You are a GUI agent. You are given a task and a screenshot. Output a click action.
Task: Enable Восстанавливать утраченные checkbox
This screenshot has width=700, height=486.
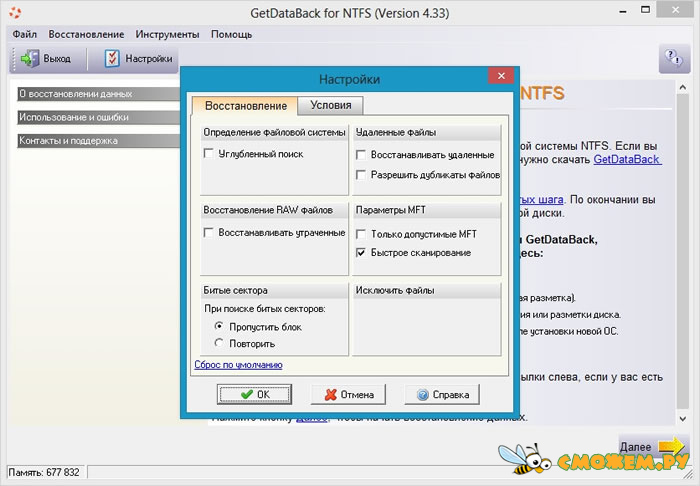click(x=208, y=233)
